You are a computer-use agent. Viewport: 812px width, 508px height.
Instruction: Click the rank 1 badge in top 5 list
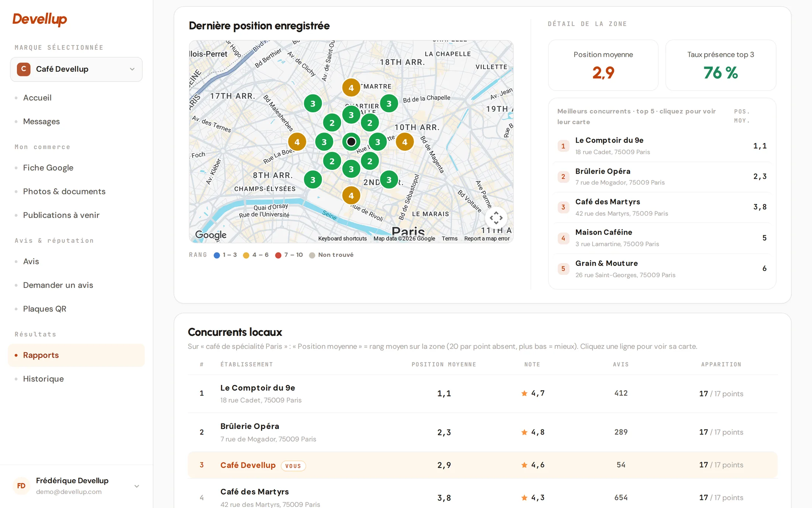click(563, 146)
